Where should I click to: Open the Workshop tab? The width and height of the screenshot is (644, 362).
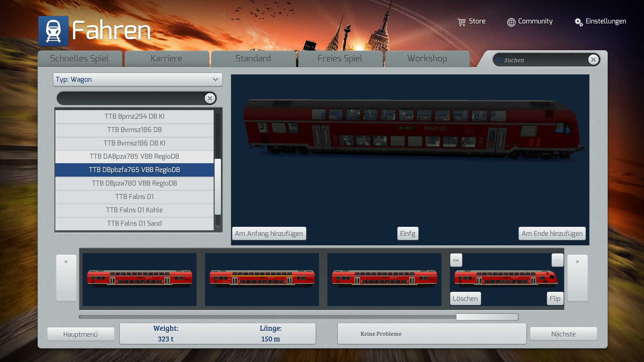pyautogui.click(x=427, y=59)
